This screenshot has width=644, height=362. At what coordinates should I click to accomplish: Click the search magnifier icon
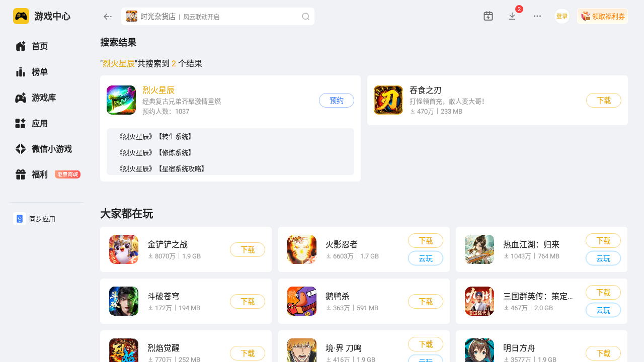pyautogui.click(x=305, y=17)
